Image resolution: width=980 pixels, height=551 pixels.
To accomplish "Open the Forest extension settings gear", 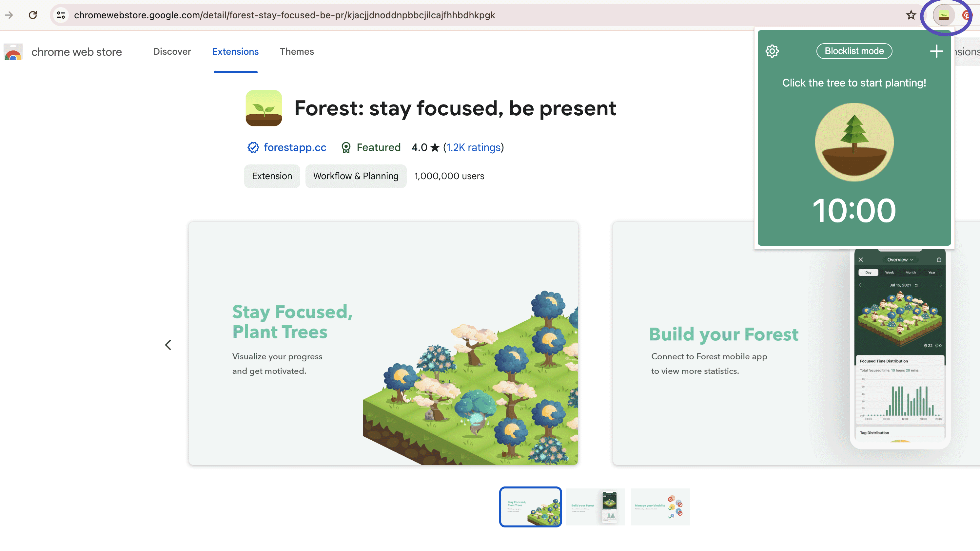I will tap(772, 51).
